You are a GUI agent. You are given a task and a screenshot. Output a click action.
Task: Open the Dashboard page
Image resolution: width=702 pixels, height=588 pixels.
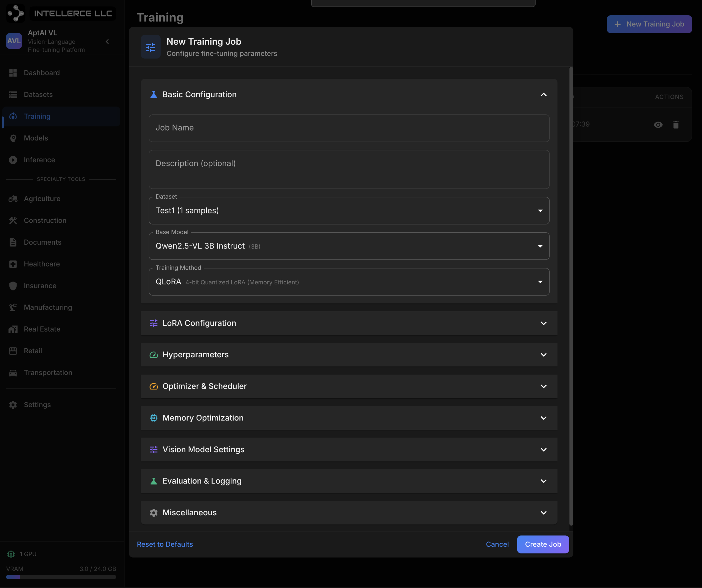[61, 73]
